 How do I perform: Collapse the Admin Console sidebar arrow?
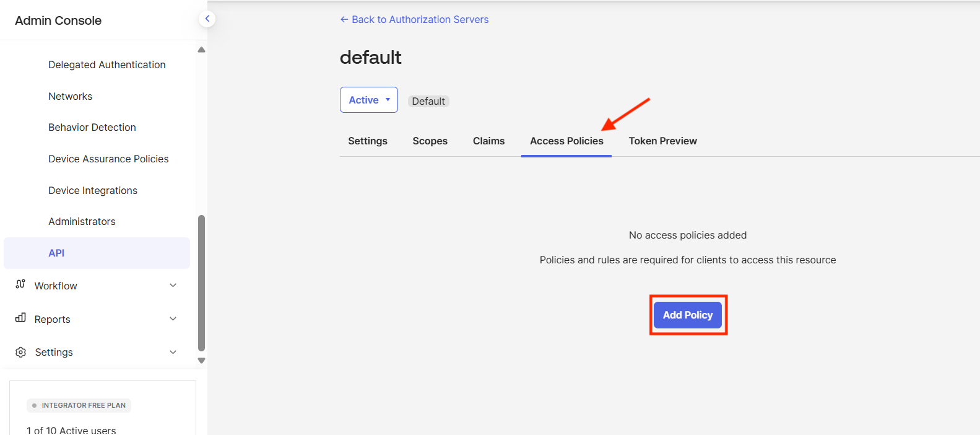coord(207,19)
